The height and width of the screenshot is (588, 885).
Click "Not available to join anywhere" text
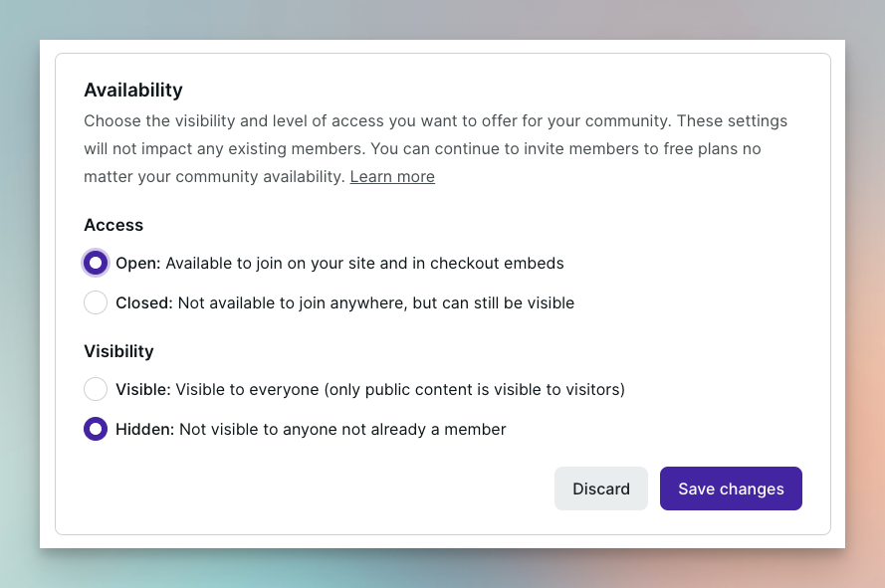[287, 302]
